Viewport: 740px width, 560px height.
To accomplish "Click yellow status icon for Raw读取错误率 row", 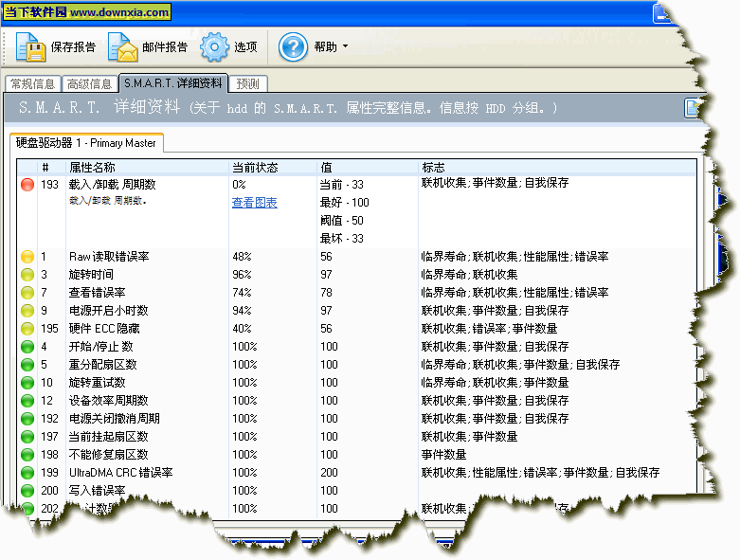I will click(x=27, y=257).
